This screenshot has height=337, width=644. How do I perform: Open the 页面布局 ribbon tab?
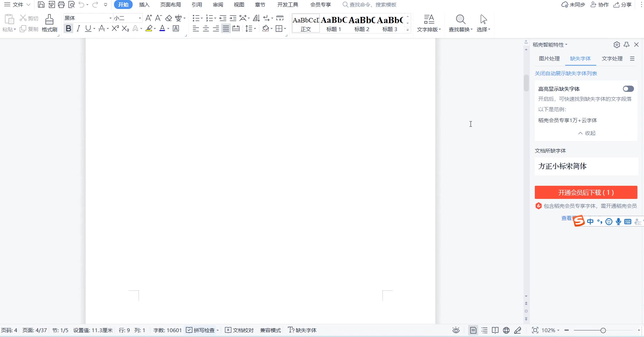tap(171, 5)
